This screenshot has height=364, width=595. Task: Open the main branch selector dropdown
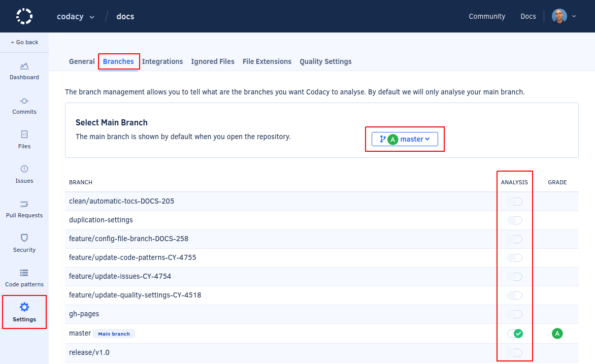coord(405,139)
